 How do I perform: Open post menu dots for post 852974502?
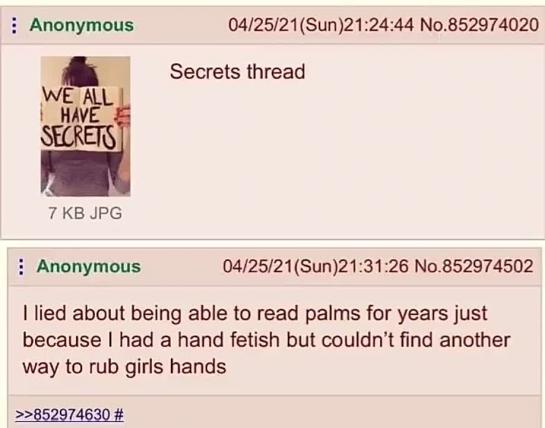click(22, 267)
